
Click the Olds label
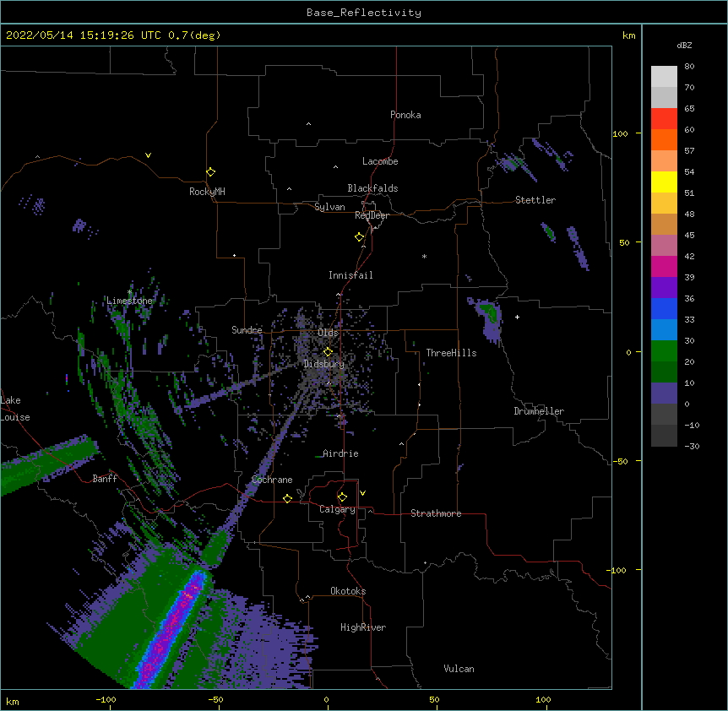point(328,333)
